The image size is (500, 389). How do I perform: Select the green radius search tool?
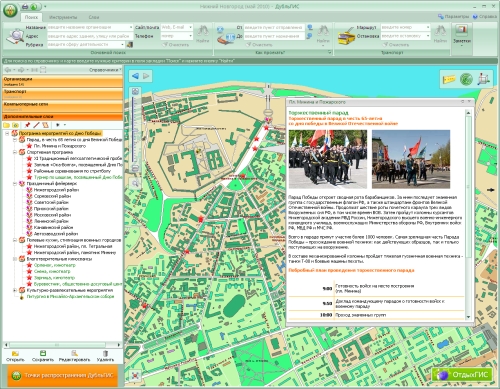pos(466,79)
